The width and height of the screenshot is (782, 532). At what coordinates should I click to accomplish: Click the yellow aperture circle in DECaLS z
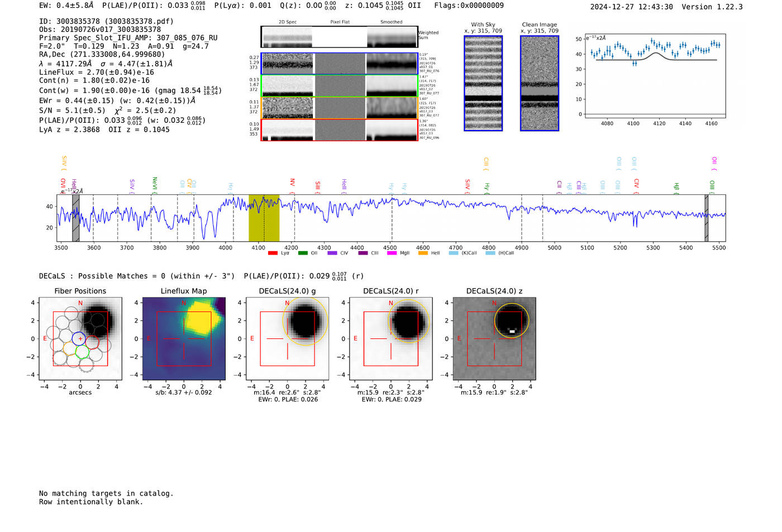tap(512, 321)
